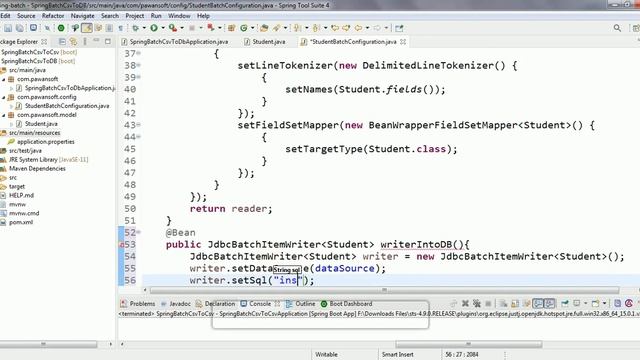Click the error marker on line 53

coord(122,245)
